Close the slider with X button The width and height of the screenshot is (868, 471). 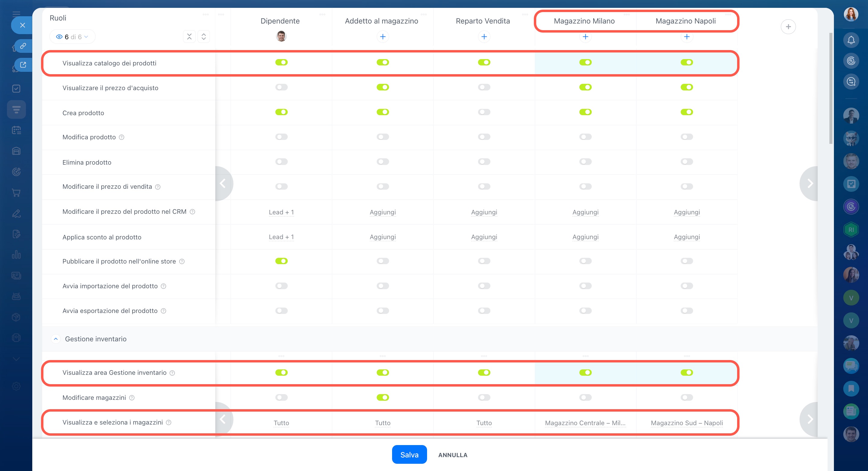(x=22, y=25)
